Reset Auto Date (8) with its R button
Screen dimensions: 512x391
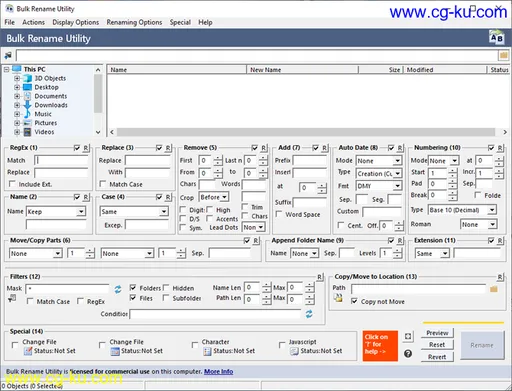(x=400, y=148)
